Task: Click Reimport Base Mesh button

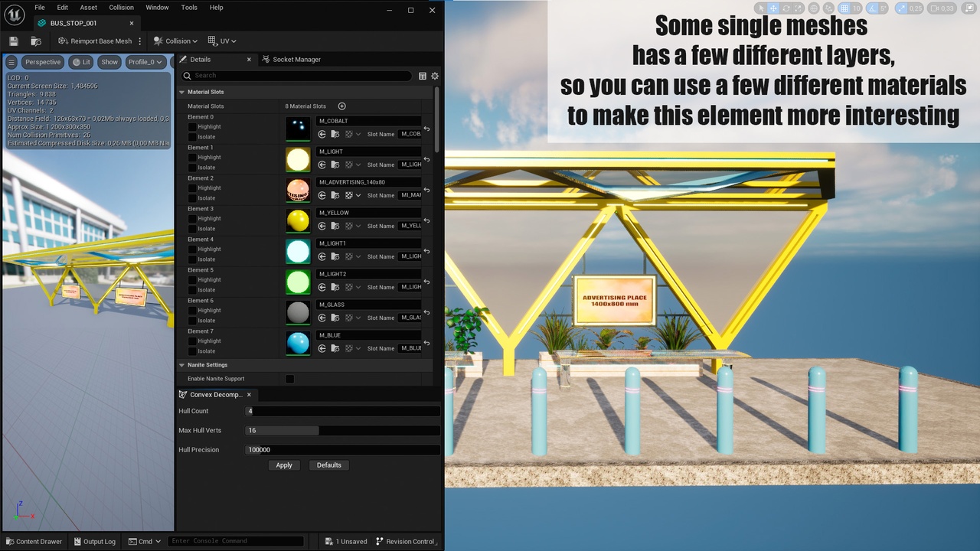Action: [x=94, y=41]
